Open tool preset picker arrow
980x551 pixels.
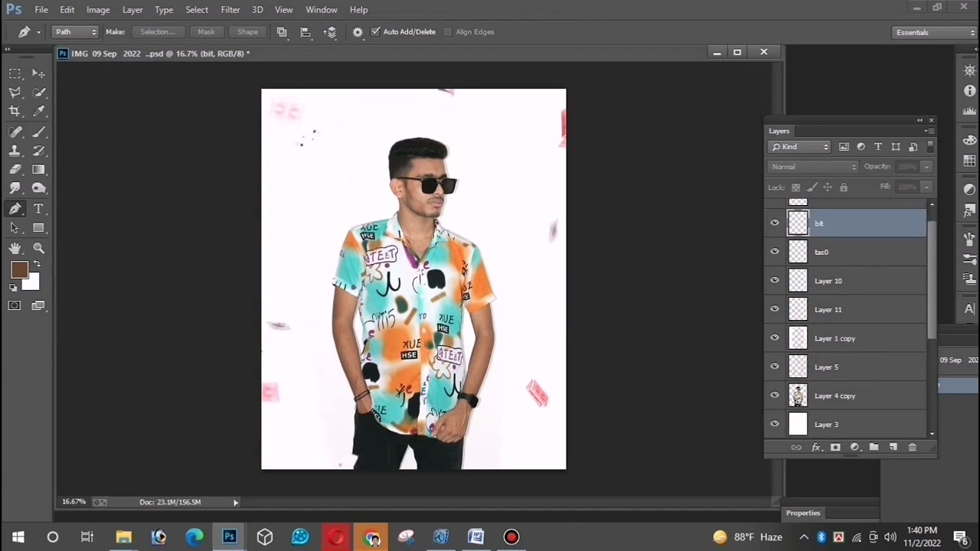pos(38,32)
